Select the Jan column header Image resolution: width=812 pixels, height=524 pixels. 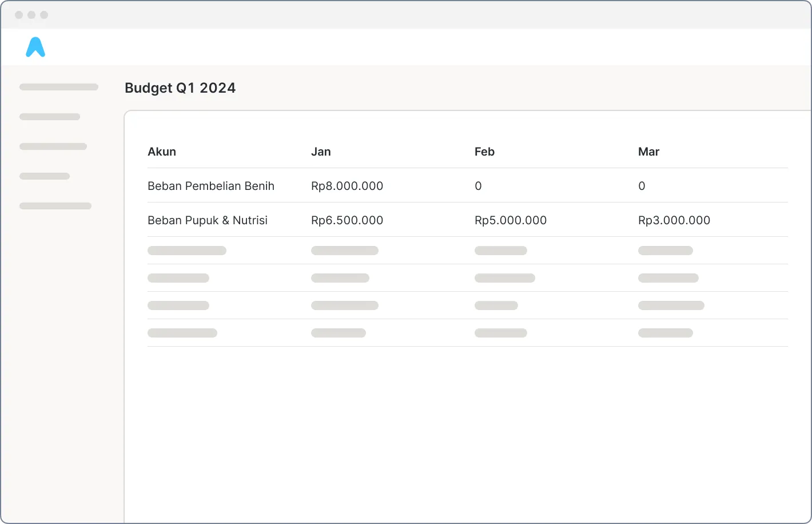click(x=321, y=152)
